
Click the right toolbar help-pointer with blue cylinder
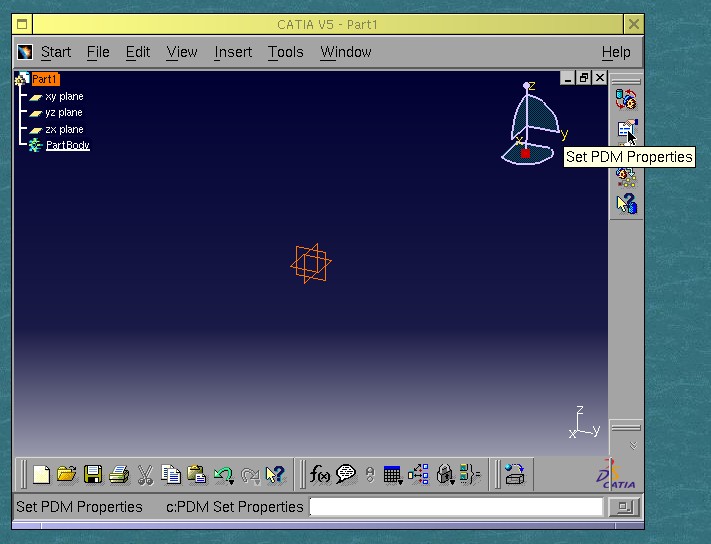(x=626, y=204)
